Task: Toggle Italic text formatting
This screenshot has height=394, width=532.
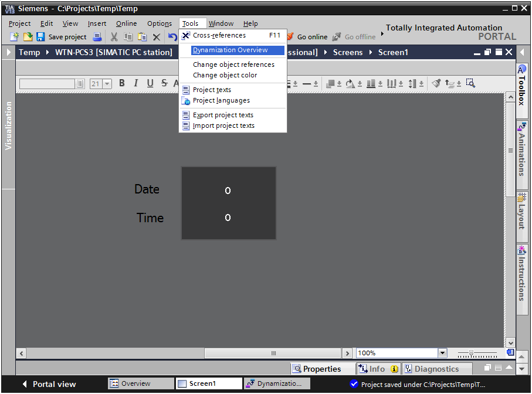Action: (135, 83)
